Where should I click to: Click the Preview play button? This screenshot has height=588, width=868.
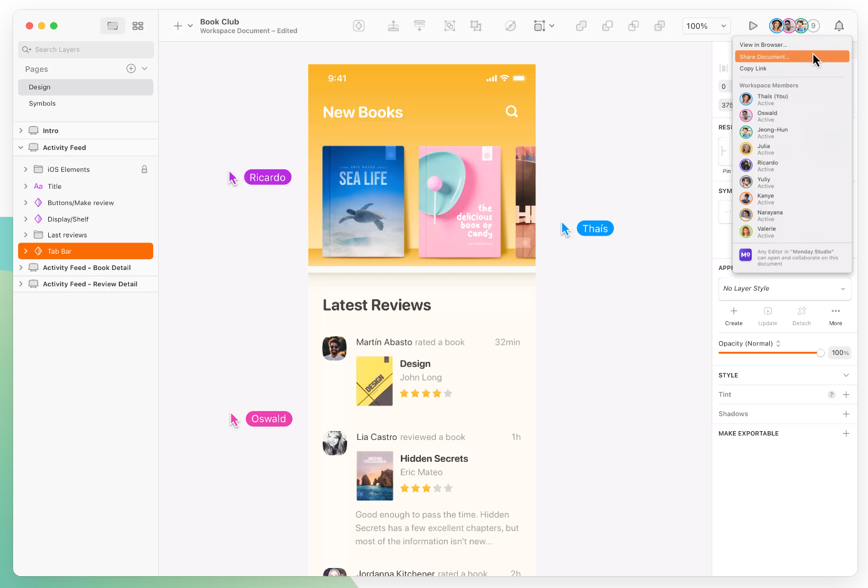point(753,26)
